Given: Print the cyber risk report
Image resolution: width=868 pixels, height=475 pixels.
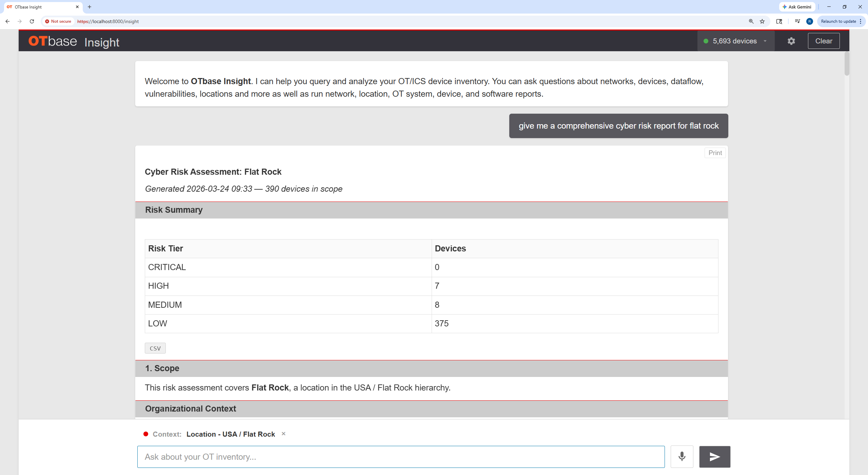Looking at the screenshot, I should click(715, 153).
